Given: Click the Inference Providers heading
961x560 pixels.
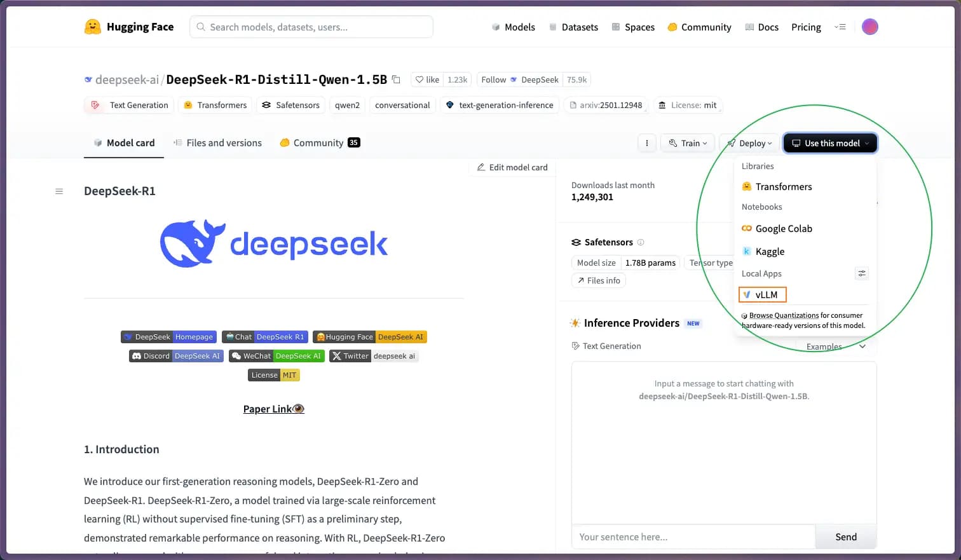Looking at the screenshot, I should [632, 323].
